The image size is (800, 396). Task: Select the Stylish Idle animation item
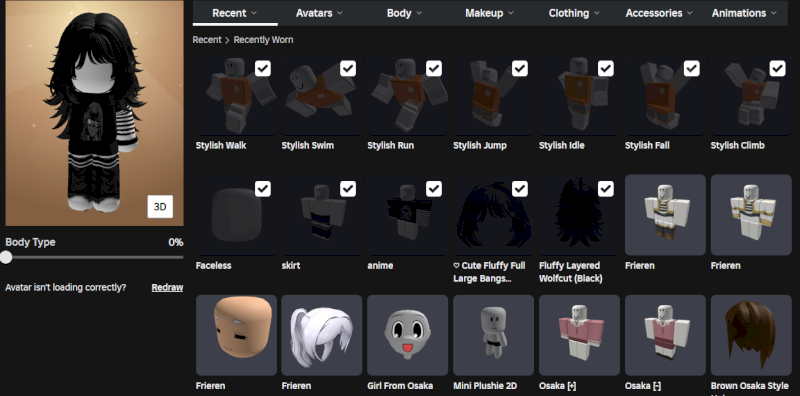point(580,95)
